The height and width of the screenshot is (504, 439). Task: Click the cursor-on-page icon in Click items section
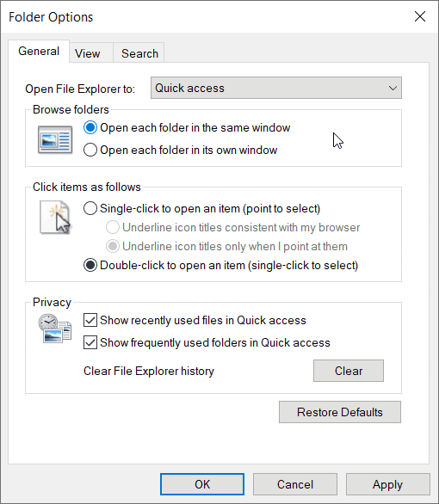[55, 217]
